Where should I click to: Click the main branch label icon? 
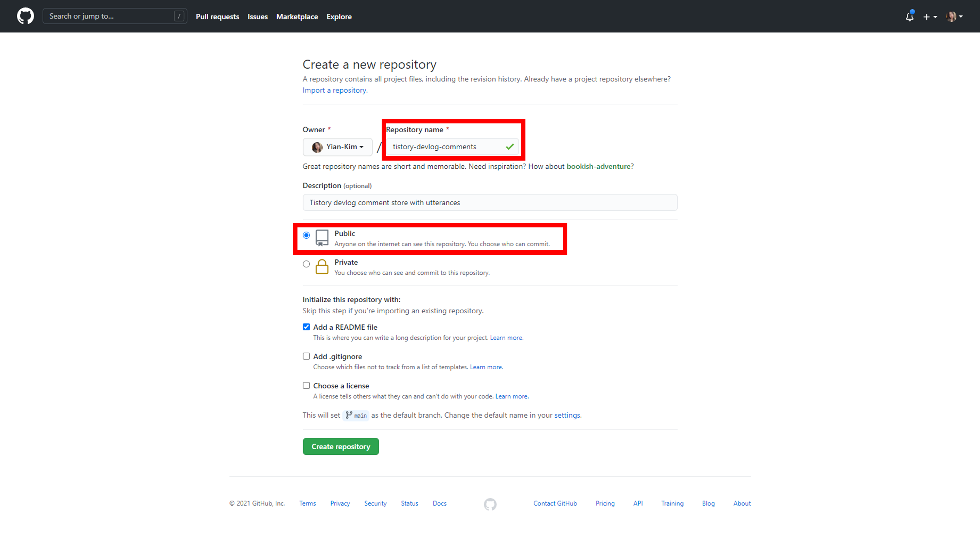[349, 415]
